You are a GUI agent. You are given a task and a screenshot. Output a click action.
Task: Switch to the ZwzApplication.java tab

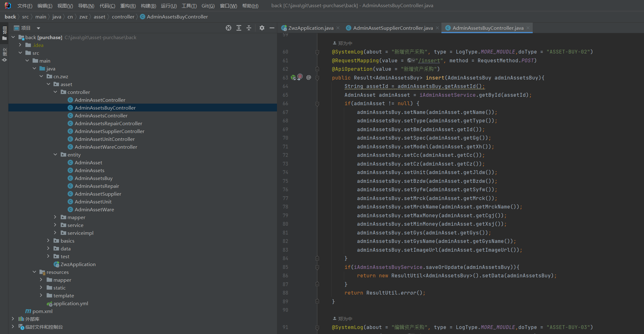(x=310, y=28)
